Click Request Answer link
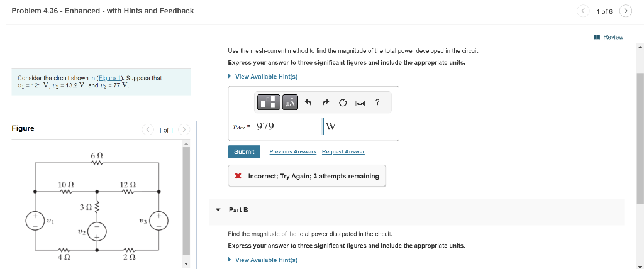This screenshot has width=644, height=269. click(343, 152)
